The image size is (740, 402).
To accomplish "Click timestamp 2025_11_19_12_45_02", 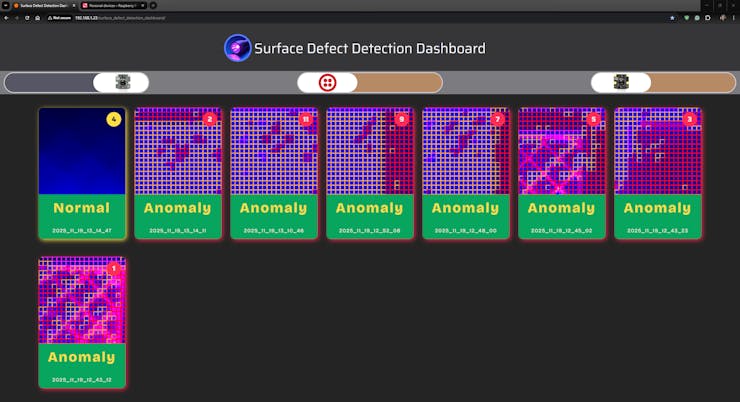I will point(562,231).
